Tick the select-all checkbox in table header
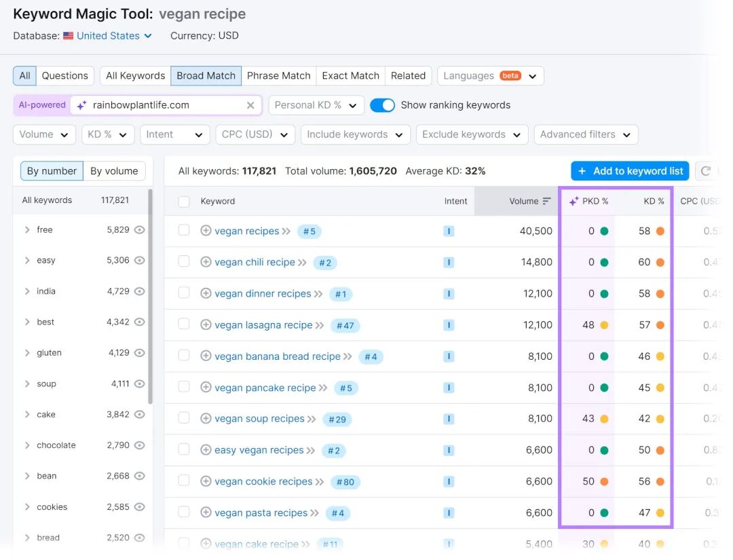The height and width of the screenshot is (560, 733). pos(184,202)
